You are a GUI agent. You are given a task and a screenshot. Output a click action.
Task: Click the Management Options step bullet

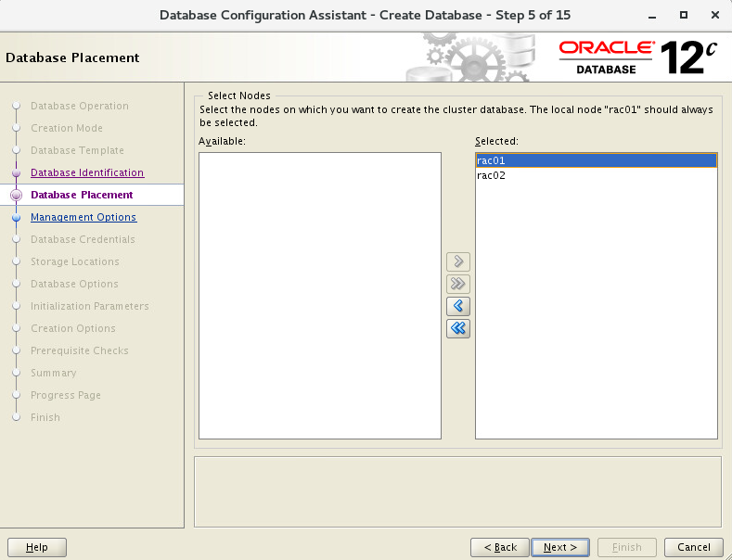17,218
